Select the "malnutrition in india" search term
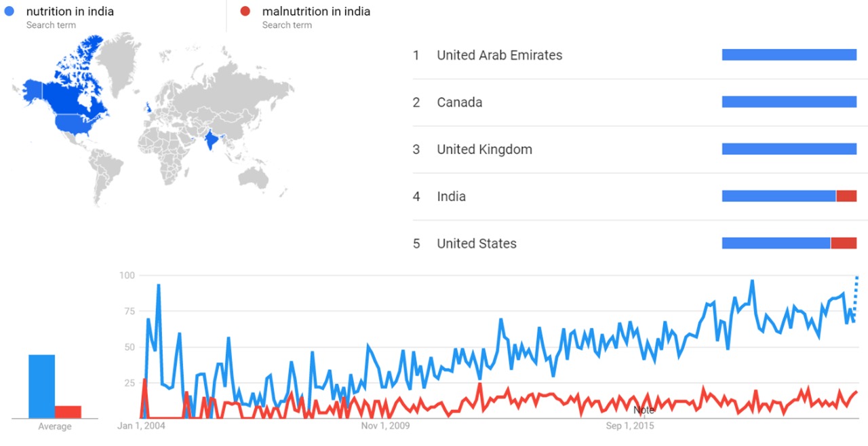The width and height of the screenshot is (868, 446). [x=316, y=12]
